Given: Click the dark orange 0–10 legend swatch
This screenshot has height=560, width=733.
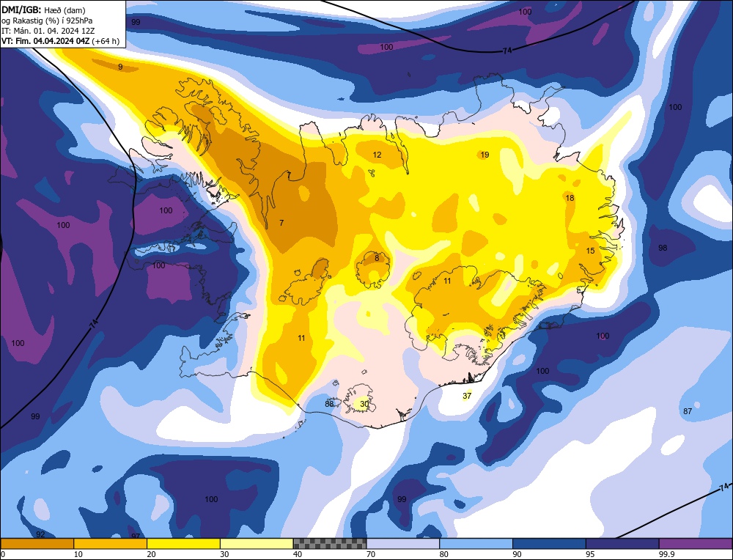Looking at the screenshot, I should coord(37,544).
